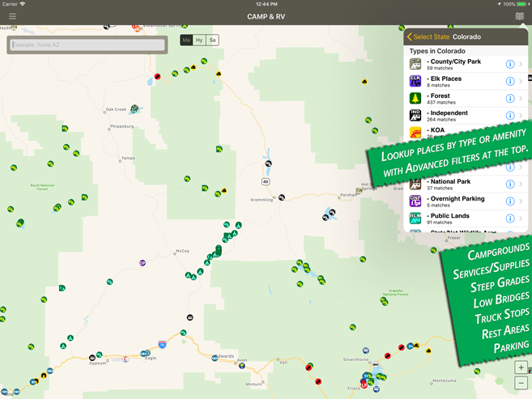The width and height of the screenshot is (532, 399).
Task: Select the Forest type icon
Action: (415, 98)
